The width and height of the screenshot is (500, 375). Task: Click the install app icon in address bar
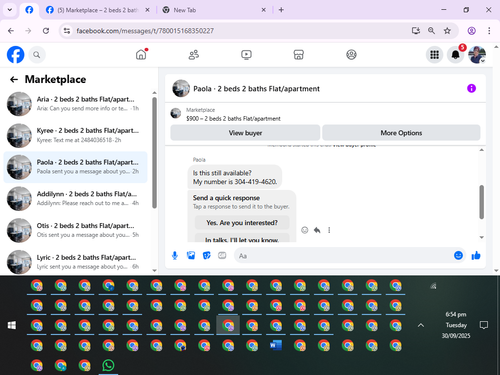[416, 31]
